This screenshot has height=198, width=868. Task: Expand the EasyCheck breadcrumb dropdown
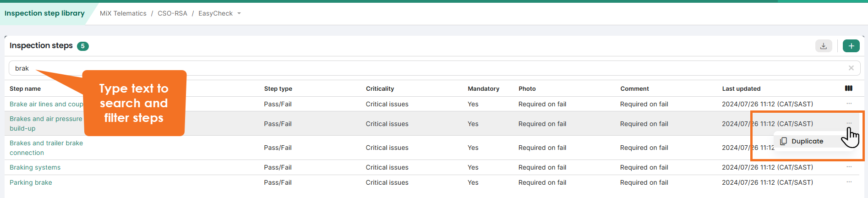coord(239,14)
